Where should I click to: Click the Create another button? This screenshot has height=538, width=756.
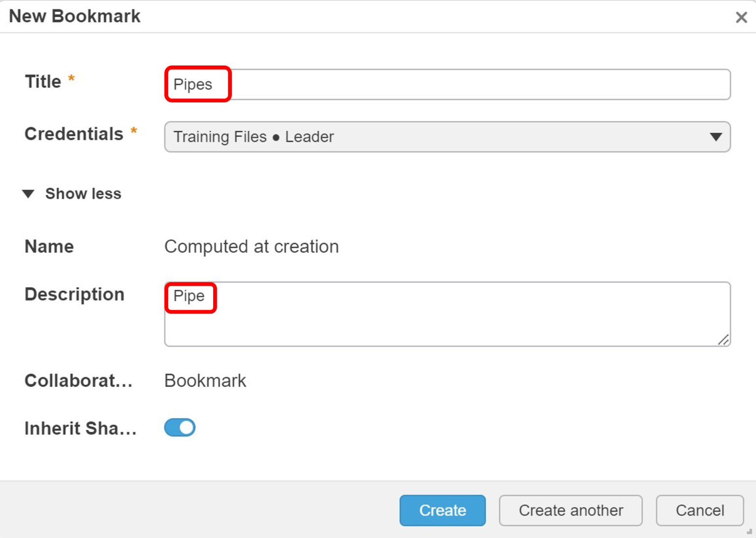coord(571,510)
